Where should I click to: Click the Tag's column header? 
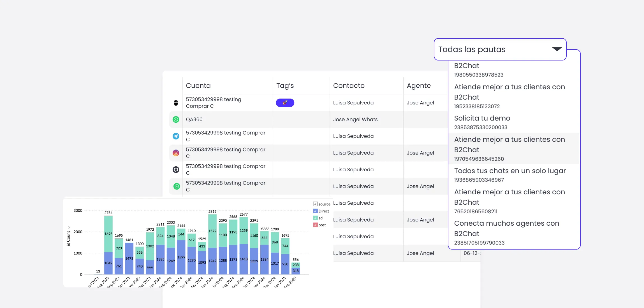(285, 86)
